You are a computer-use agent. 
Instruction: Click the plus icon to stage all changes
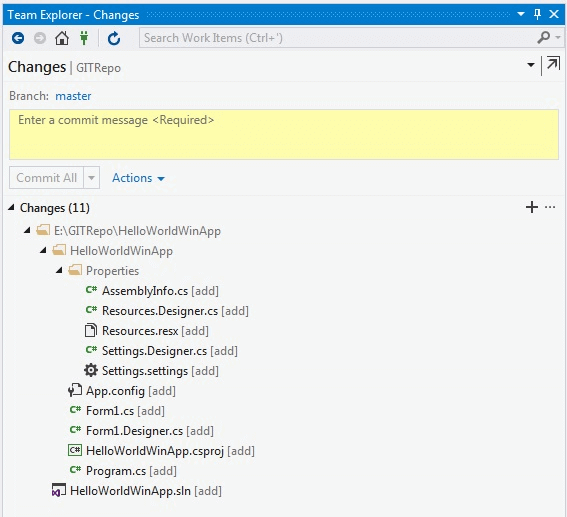tap(532, 207)
